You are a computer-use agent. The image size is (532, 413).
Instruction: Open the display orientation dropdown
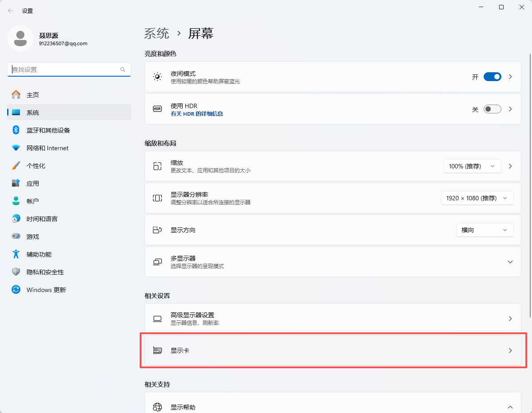click(x=485, y=230)
